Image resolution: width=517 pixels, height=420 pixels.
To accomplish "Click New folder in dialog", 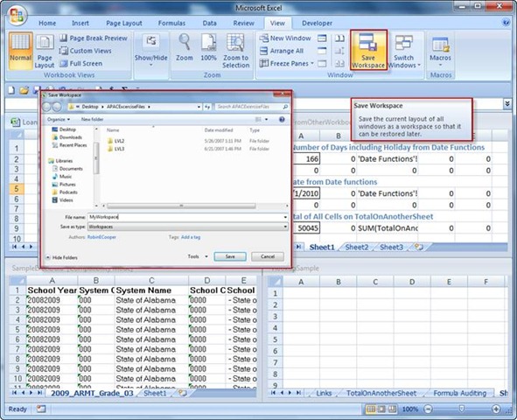I will click(93, 119).
